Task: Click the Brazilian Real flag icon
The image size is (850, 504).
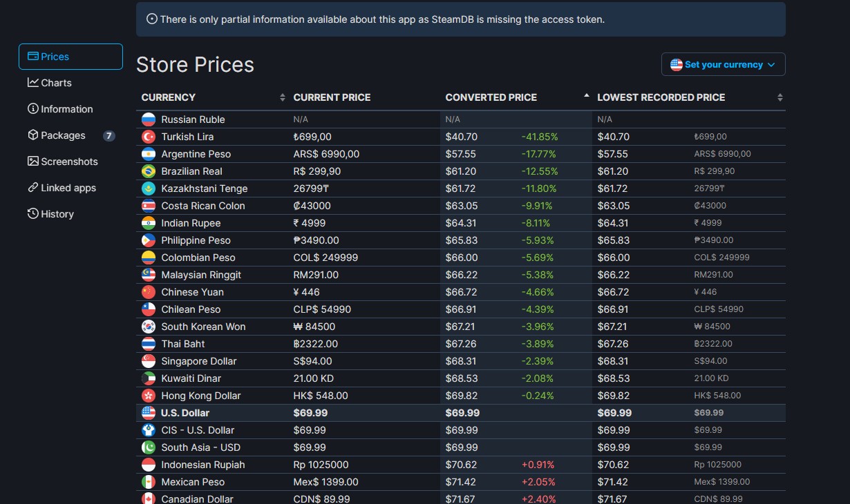Action: tap(149, 171)
